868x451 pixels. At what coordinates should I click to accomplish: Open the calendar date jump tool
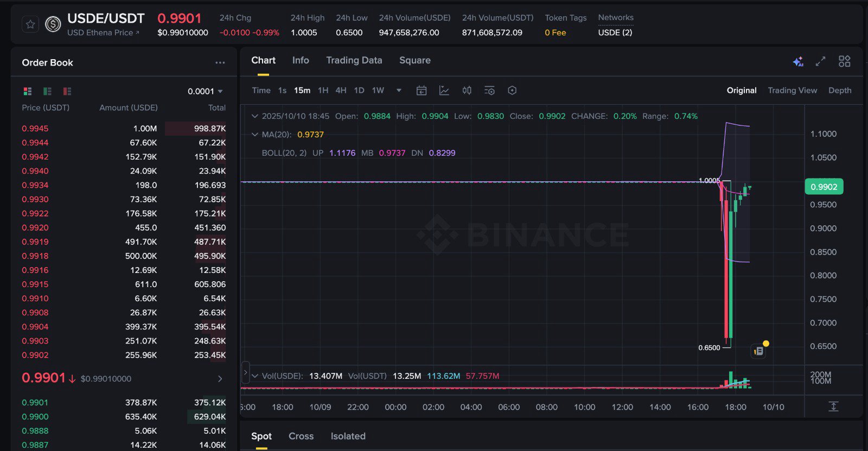[x=422, y=91]
